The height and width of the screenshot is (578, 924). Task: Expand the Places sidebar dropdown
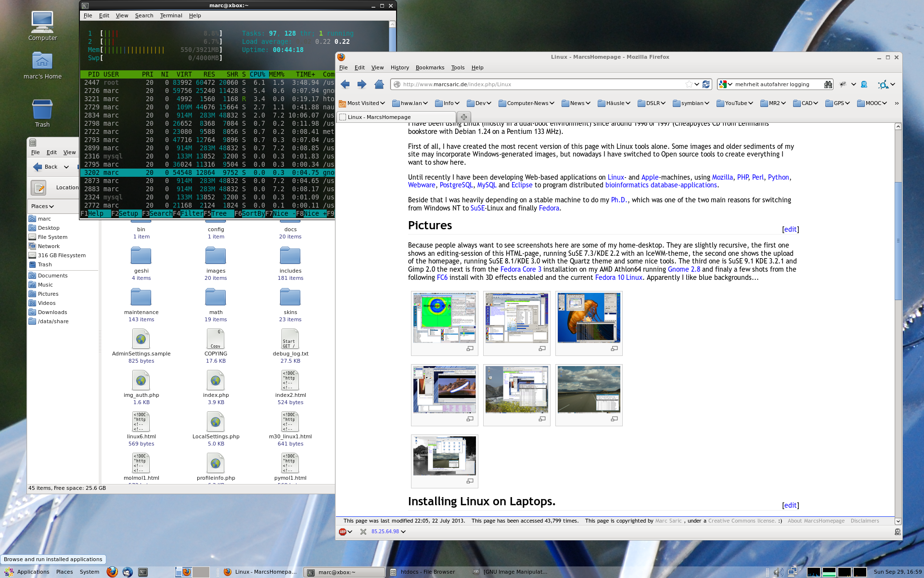click(42, 206)
